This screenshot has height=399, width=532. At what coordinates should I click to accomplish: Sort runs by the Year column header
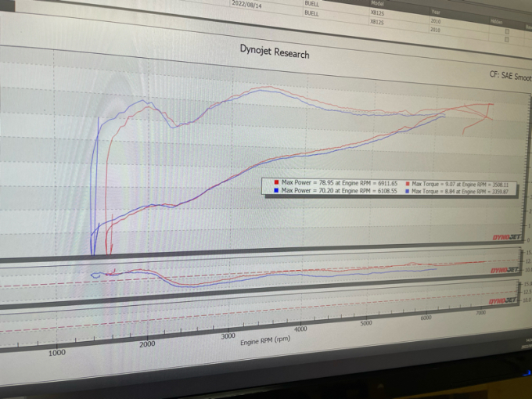click(x=436, y=13)
